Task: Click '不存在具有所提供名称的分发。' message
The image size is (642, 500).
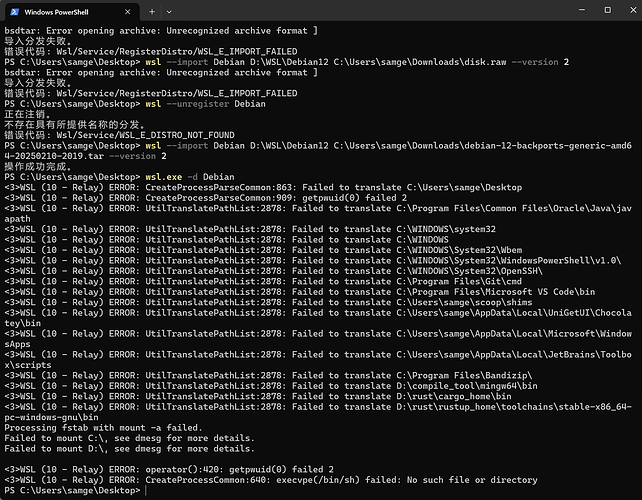Action: click(75, 125)
